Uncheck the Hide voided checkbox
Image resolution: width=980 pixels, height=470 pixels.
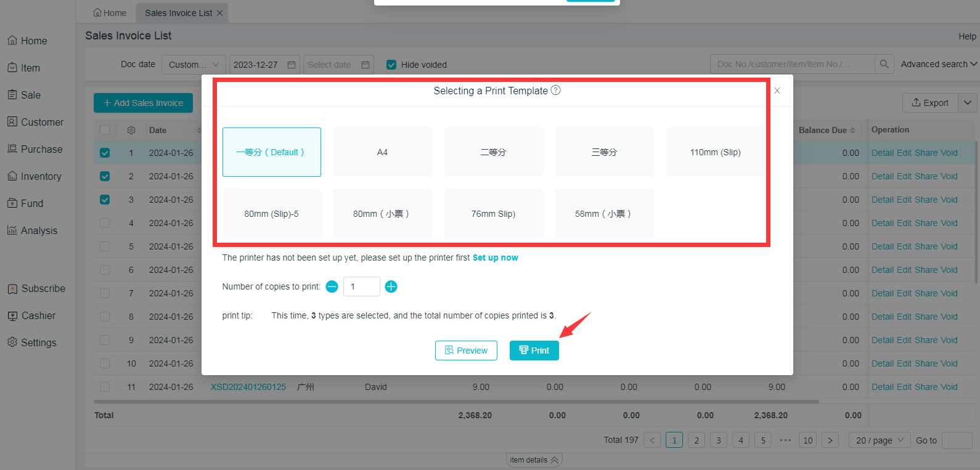tap(391, 65)
